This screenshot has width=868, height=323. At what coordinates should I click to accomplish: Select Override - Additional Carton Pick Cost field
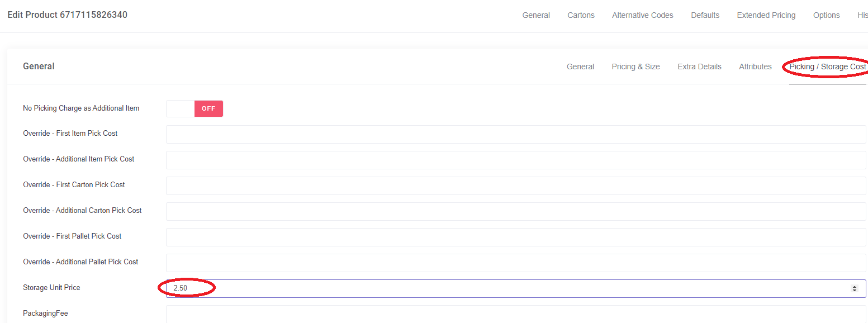(x=516, y=211)
